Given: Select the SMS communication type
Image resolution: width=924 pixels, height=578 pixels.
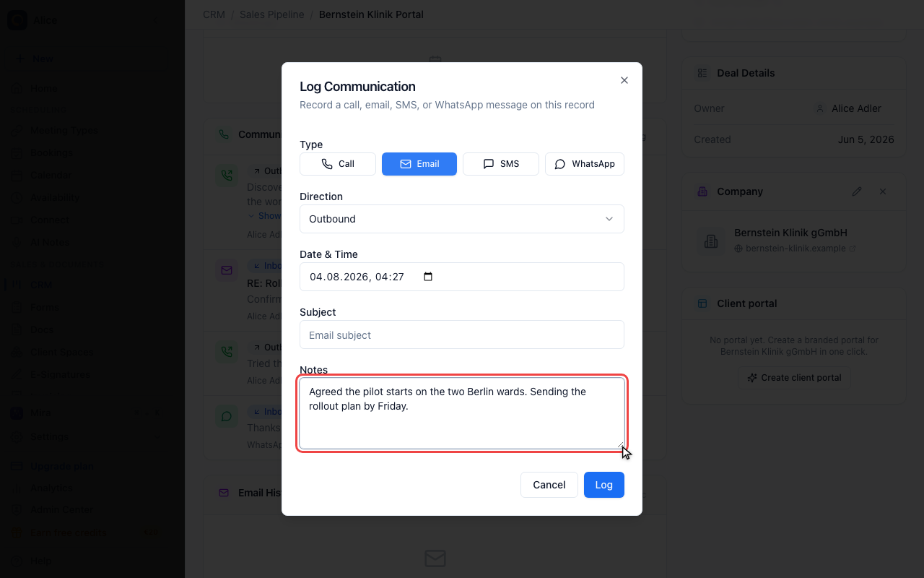Looking at the screenshot, I should [x=501, y=164].
